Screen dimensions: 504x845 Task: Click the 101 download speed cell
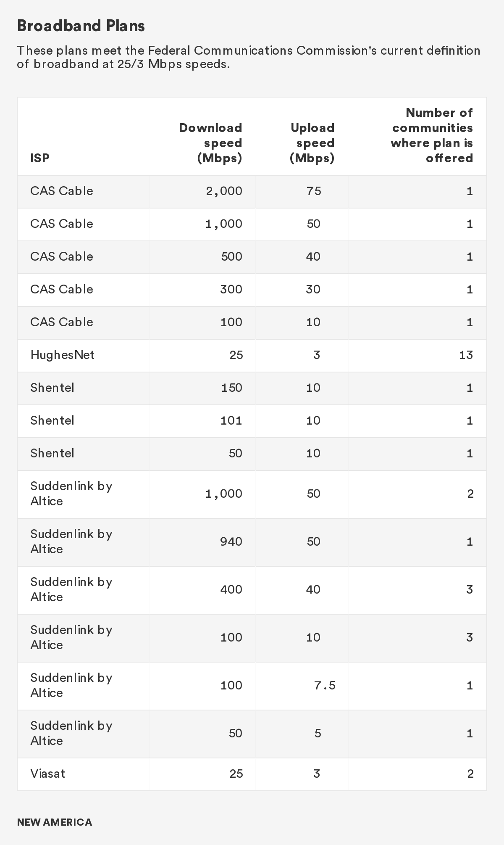[x=231, y=421]
